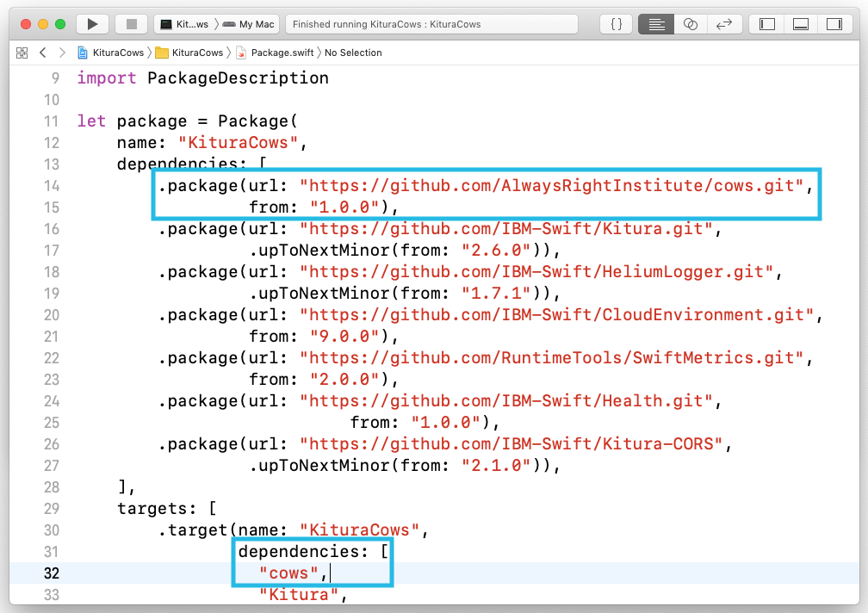Click the "2.0.0" version string on line 23
This screenshot has width=868, height=613.
[x=344, y=380]
